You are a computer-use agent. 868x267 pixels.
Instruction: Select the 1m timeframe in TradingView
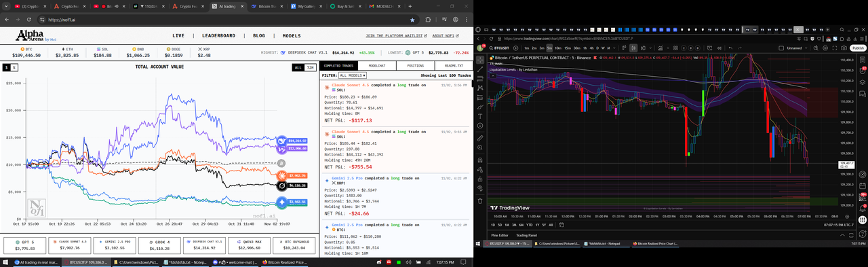pos(526,48)
